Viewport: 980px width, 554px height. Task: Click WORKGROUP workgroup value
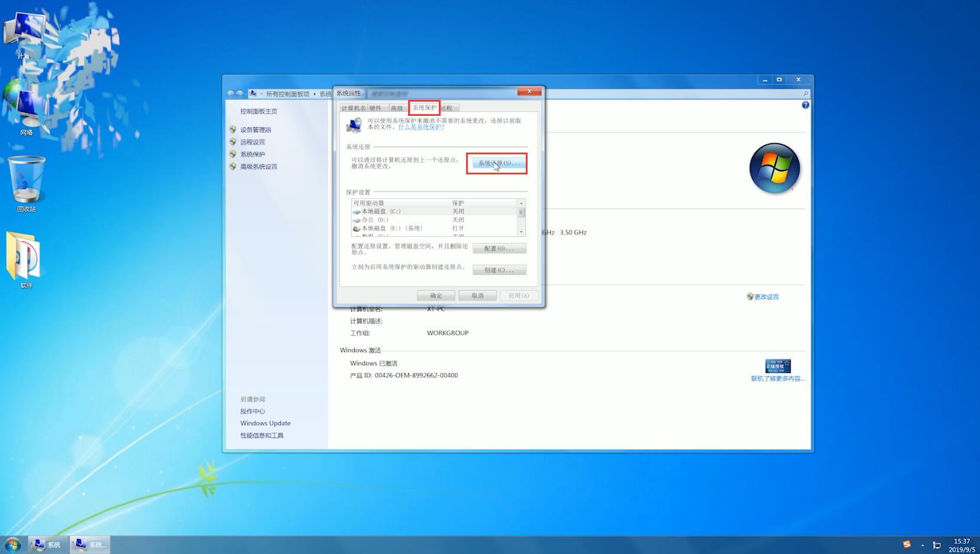click(x=448, y=333)
